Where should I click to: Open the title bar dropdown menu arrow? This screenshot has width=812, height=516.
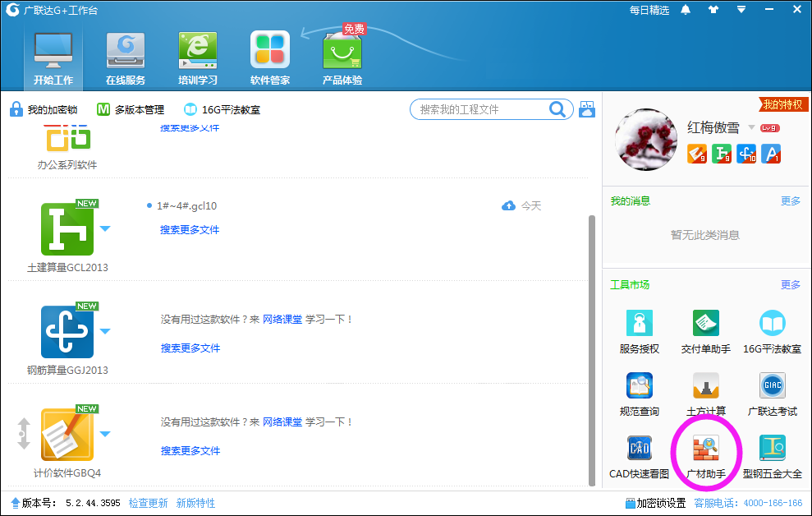(x=741, y=10)
